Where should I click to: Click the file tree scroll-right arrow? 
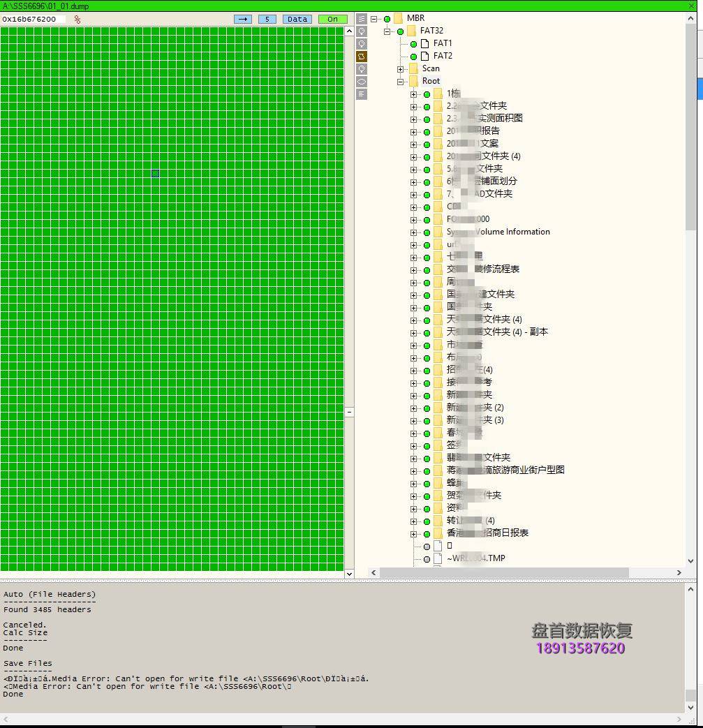coord(679,573)
